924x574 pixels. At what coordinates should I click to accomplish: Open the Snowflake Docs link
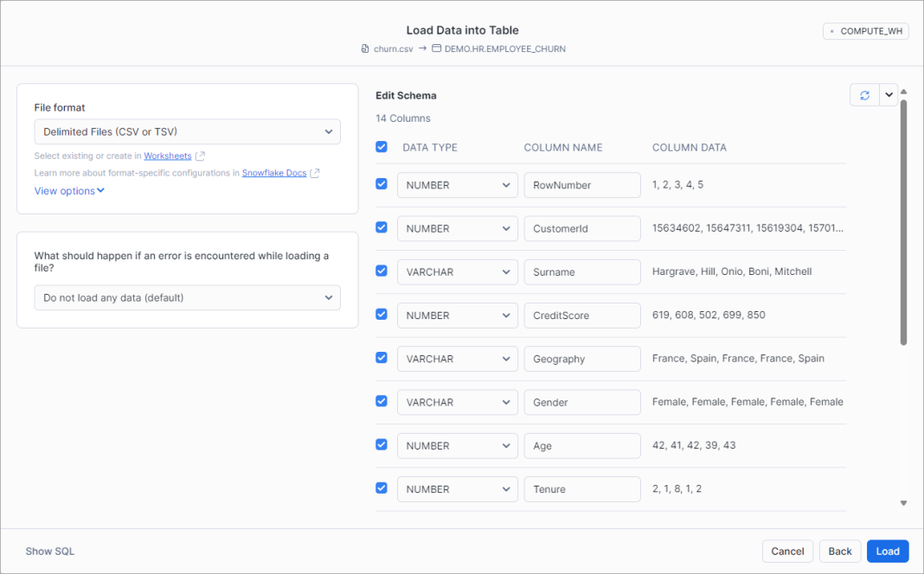pyautogui.click(x=274, y=173)
